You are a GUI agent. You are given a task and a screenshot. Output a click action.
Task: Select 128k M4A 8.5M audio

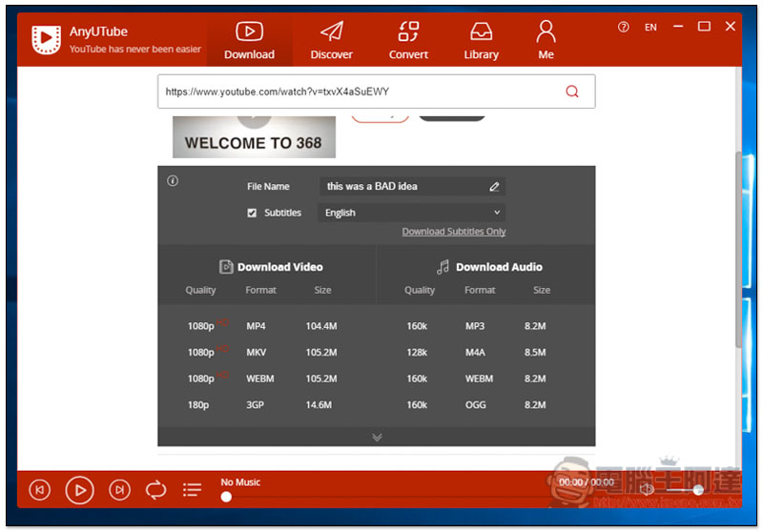(x=485, y=352)
